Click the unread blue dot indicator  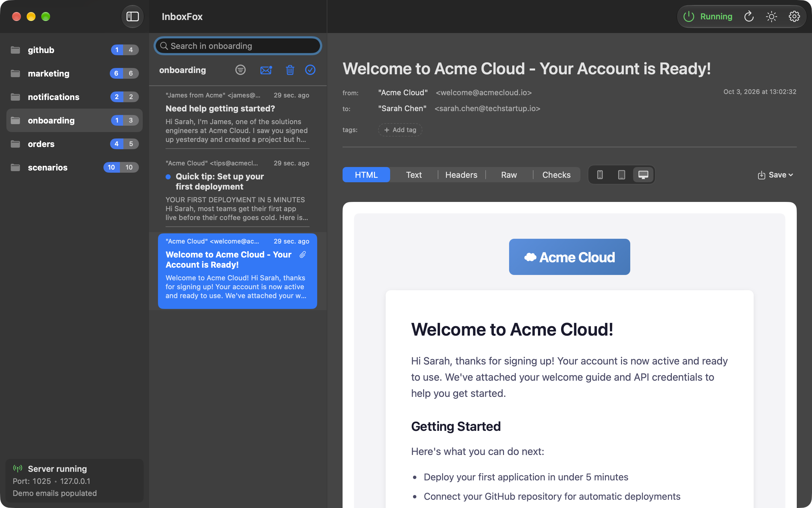(x=168, y=177)
